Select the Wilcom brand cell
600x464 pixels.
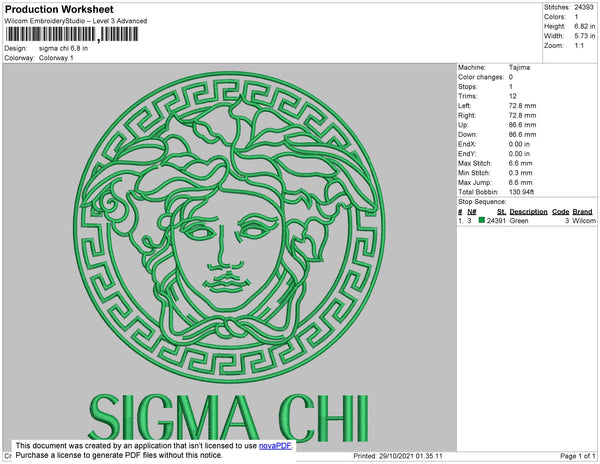(x=584, y=221)
